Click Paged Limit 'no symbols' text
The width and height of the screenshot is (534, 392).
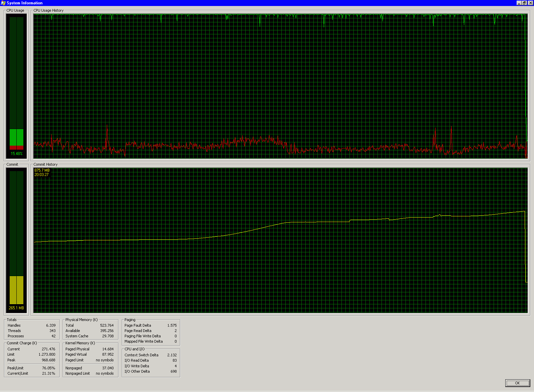click(104, 360)
